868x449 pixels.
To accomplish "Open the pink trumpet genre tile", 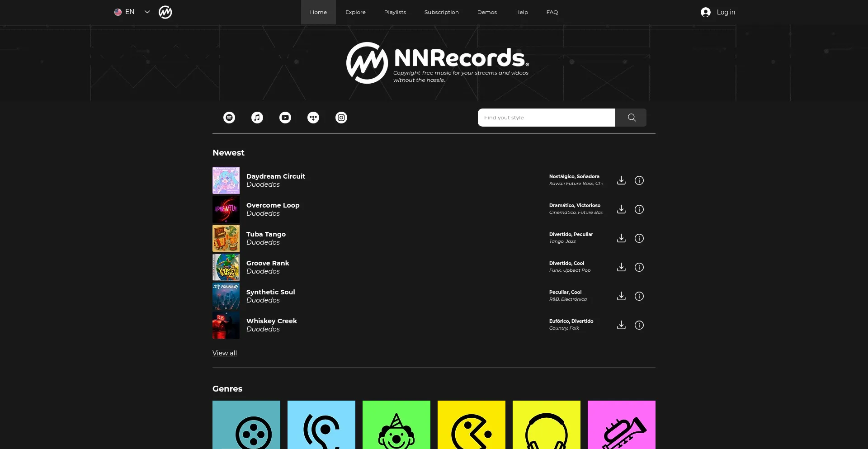I will (621, 425).
